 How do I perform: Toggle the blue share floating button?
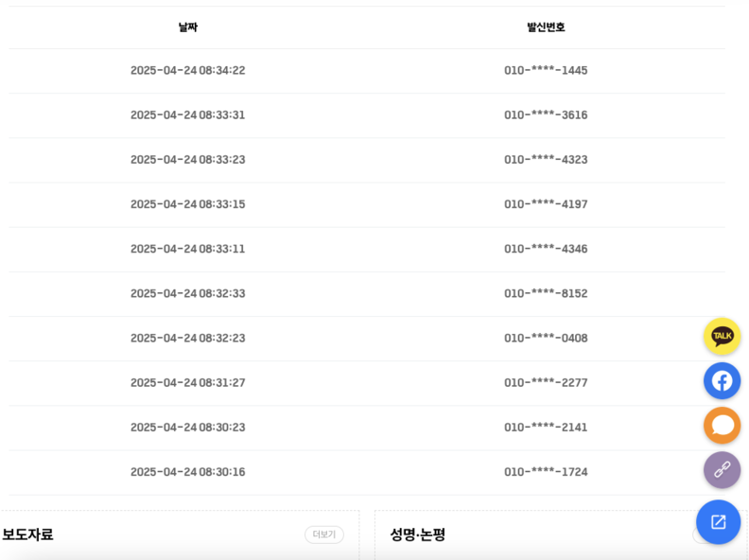[x=718, y=521]
